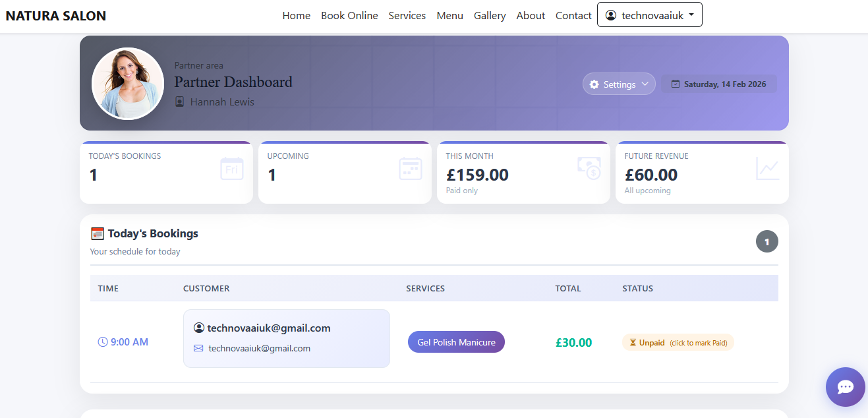
Task: Click the Fri calendar icon on Today's Bookings card
Action: 231,169
